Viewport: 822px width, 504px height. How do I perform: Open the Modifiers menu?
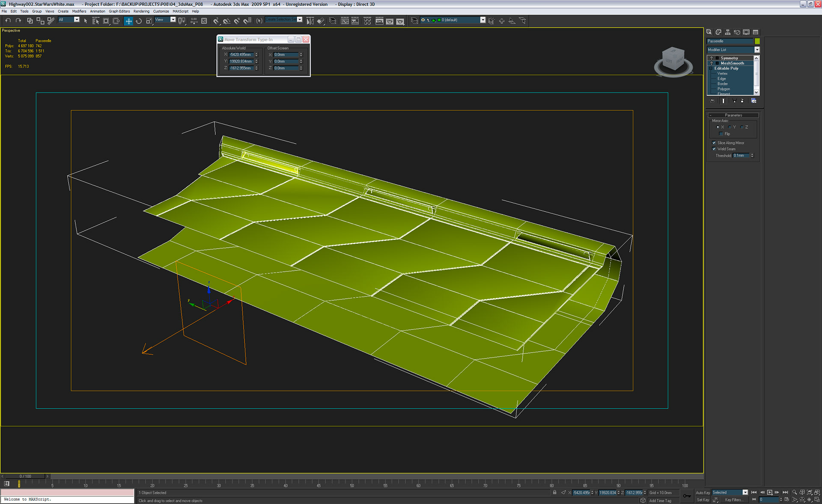coord(79,11)
